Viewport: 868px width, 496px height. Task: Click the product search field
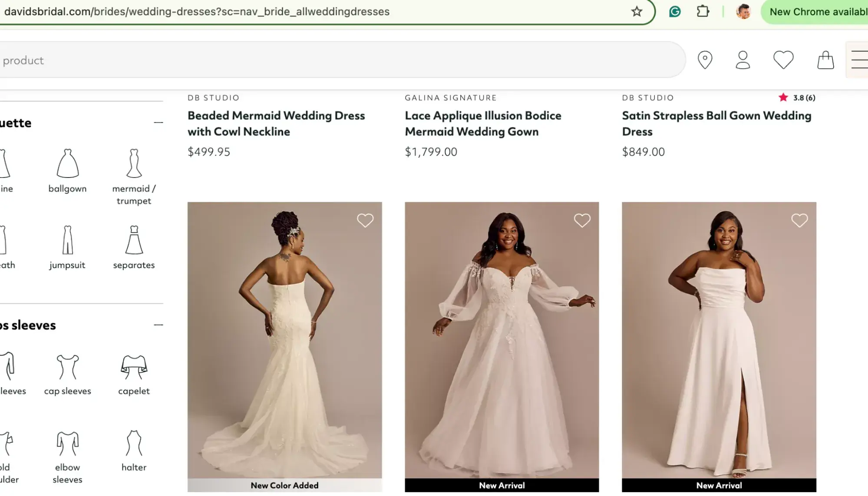pyautogui.click(x=339, y=60)
